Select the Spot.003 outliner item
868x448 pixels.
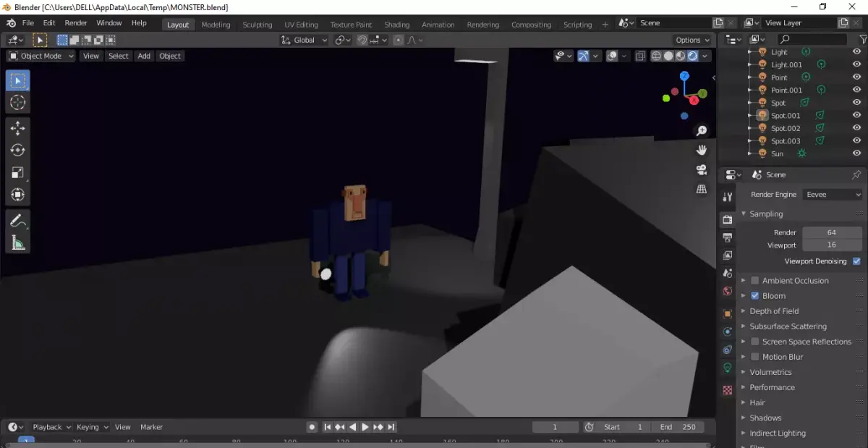click(786, 141)
